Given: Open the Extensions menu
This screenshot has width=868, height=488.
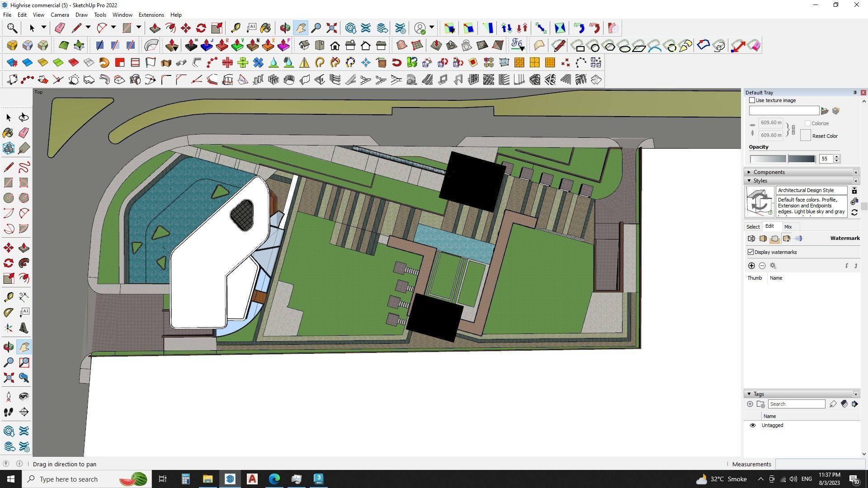Looking at the screenshot, I should [x=151, y=15].
